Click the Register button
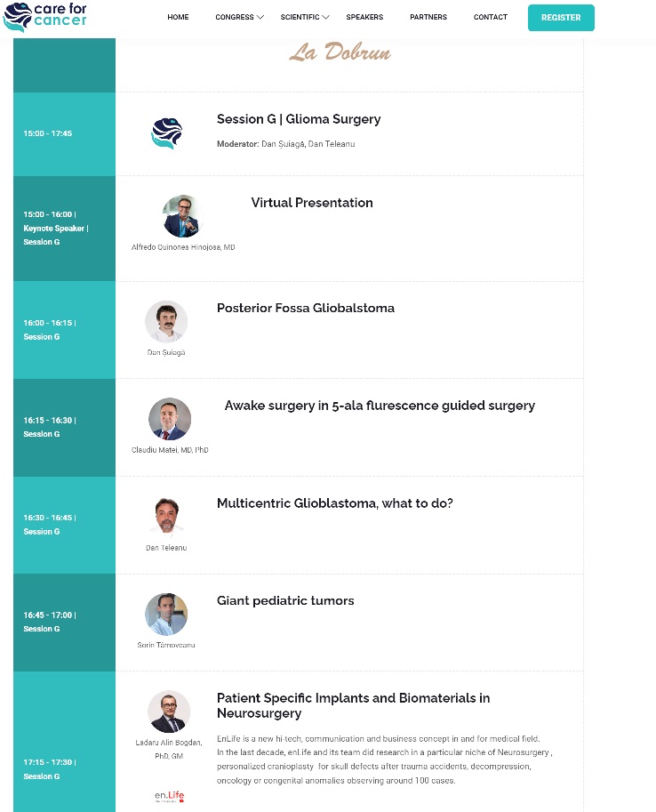Image resolution: width=656 pixels, height=812 pixels. pos(561,18)
